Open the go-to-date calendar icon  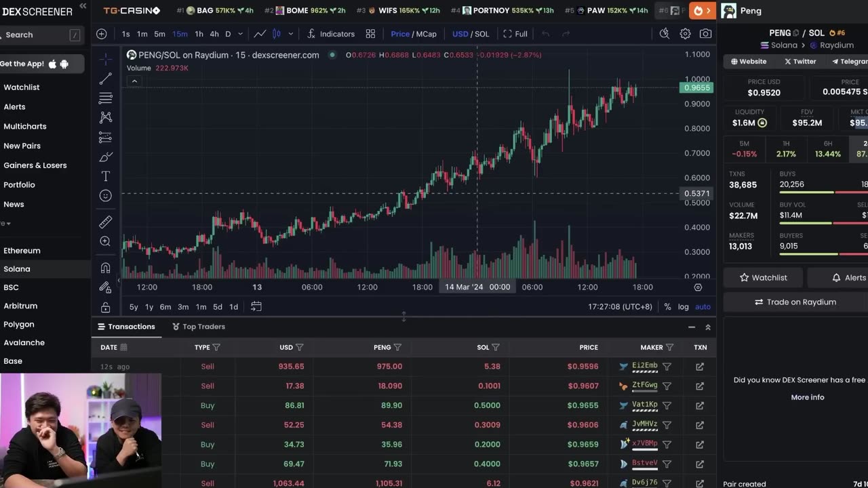[x=256, y=306]
